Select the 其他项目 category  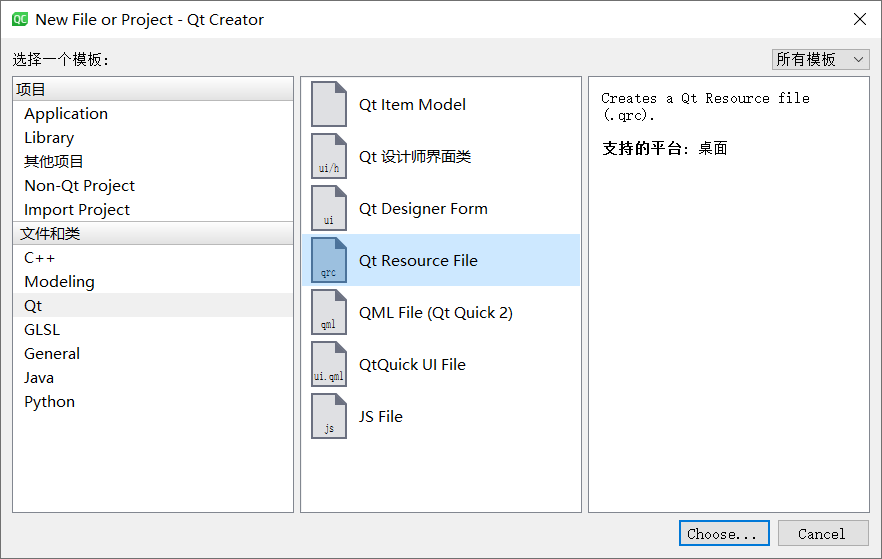[x=152, y=161]
